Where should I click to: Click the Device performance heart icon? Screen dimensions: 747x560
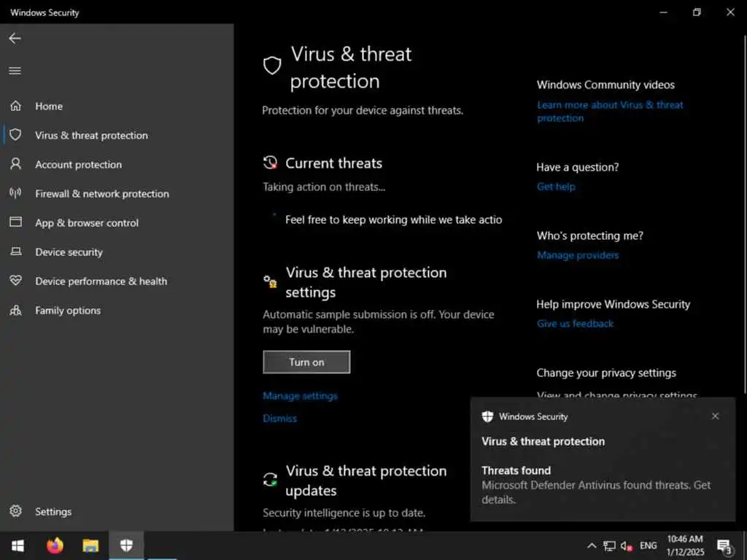point(16,281)
